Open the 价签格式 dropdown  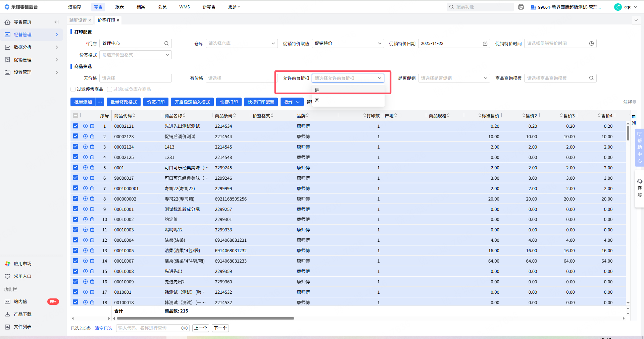[135, 55]
